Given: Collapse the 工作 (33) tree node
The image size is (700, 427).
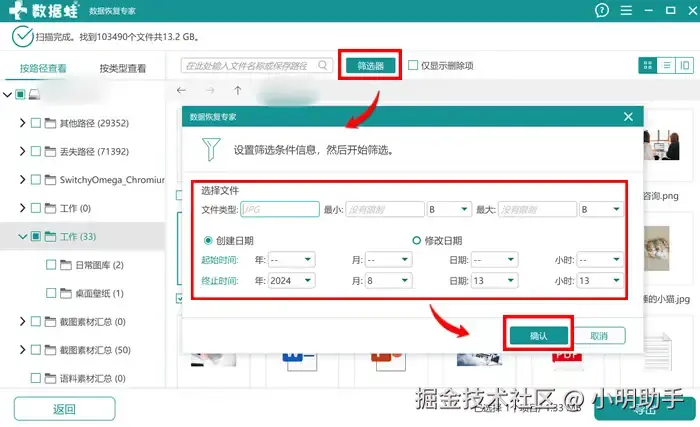Looking at the screenshot, I should click(x=22, y=236).
